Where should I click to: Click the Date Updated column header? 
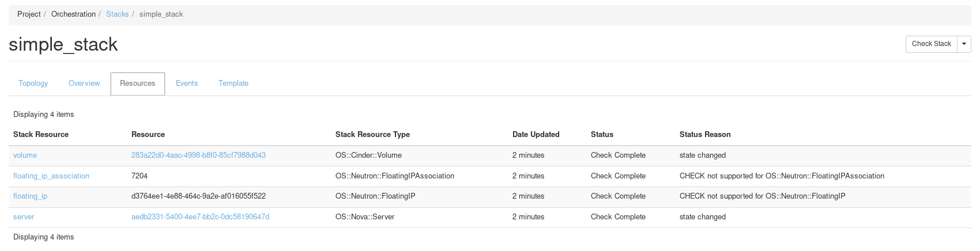pyautogui.click(x=536, y=135)
